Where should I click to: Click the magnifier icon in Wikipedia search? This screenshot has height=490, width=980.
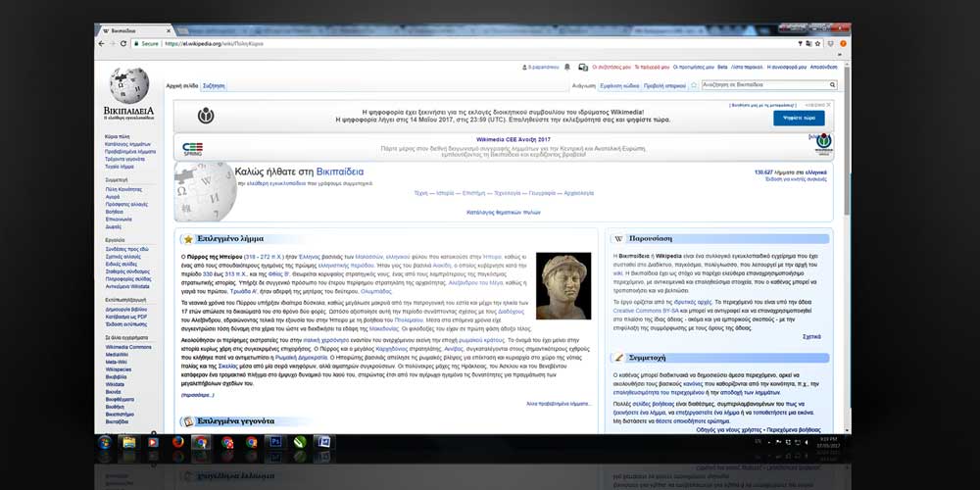[833, 85]
